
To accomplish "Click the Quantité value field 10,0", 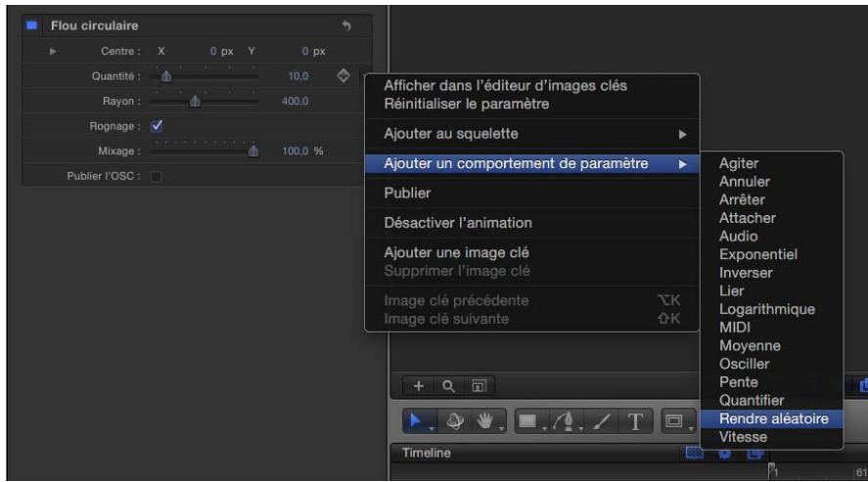I will pos(298,76).
